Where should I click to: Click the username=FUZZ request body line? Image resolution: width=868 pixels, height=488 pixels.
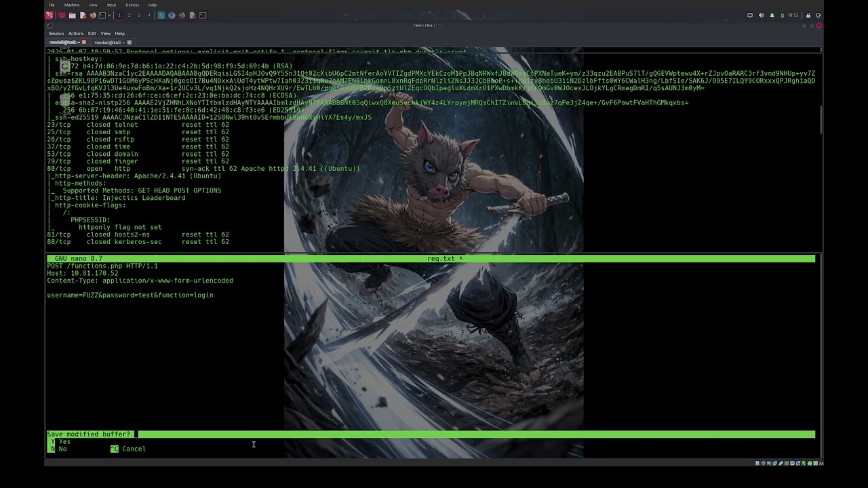click(x=130, y=295)
